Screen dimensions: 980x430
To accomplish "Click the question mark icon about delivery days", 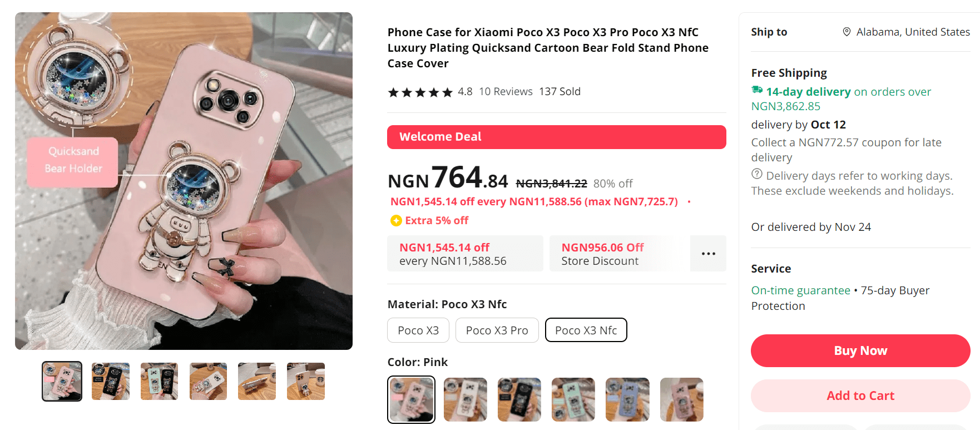I will coord(757,174).
